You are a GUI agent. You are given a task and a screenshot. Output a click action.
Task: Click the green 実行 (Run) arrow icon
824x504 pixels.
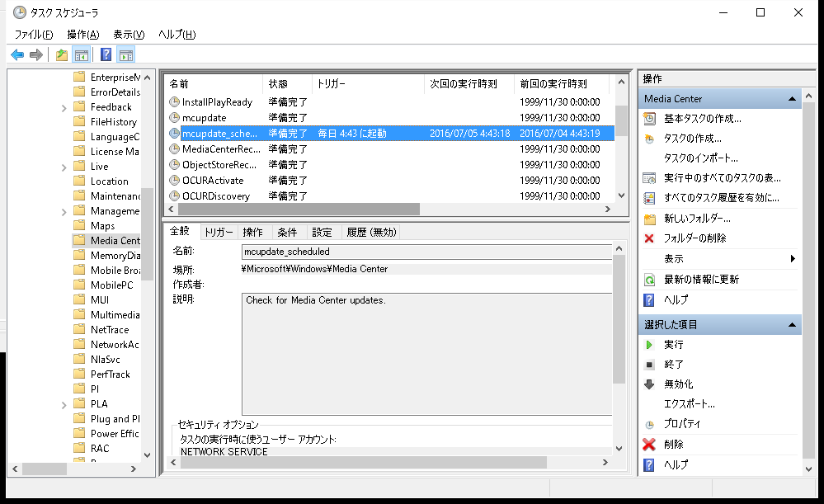coord(651,345)
